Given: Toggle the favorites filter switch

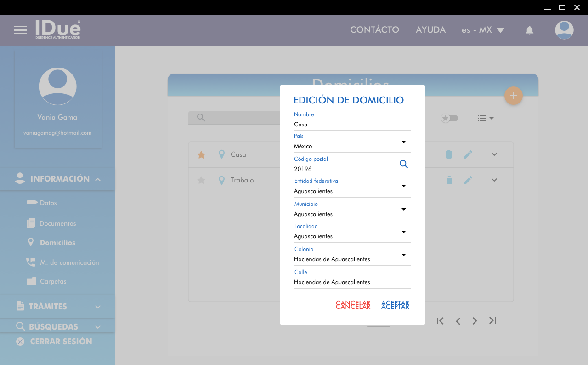Looking at the screenshot, I should (450, 118).
